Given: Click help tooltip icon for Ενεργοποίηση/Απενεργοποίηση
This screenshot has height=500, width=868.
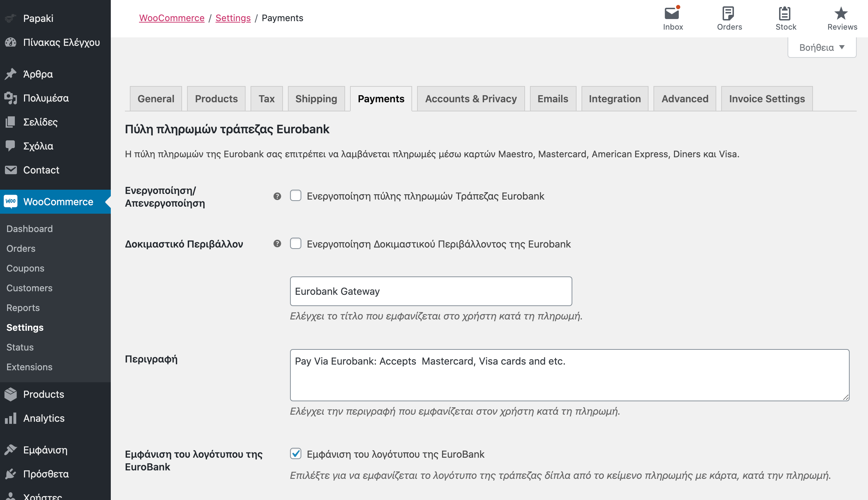Looking at the screenshot, I should point(277,196).
